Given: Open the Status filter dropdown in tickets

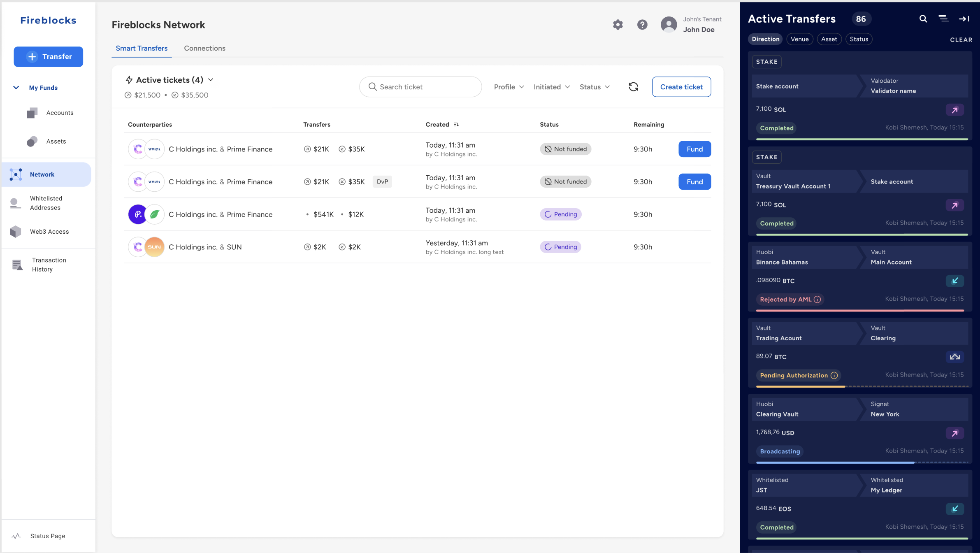Looking at the screenshot, I should coord(595,87).
